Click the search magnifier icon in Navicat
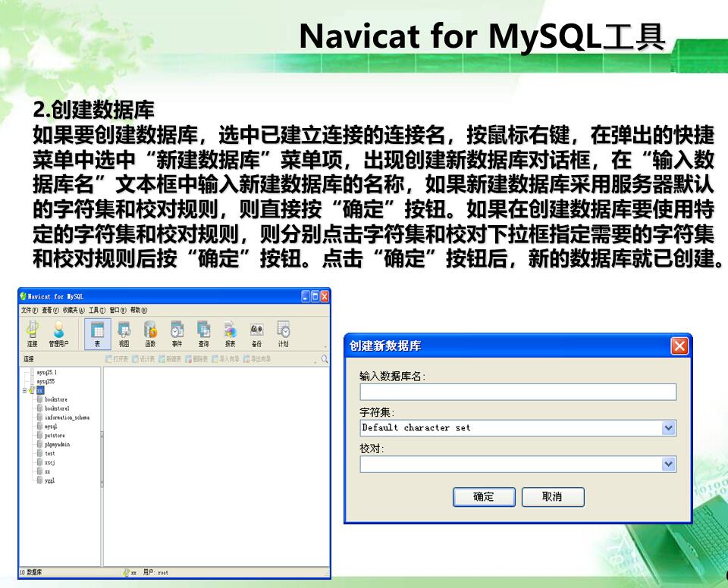 point(324,358)
